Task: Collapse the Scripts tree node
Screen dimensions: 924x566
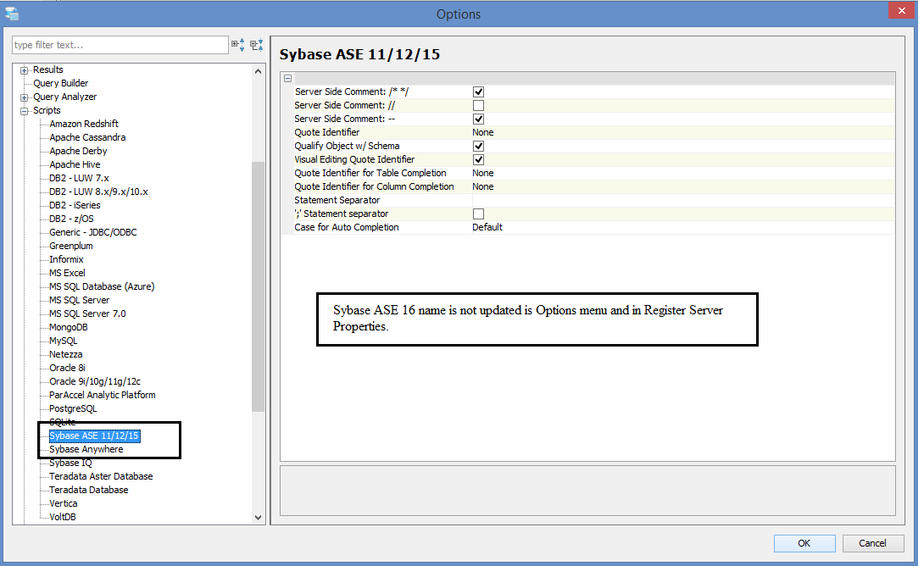Action: [25, 111]
